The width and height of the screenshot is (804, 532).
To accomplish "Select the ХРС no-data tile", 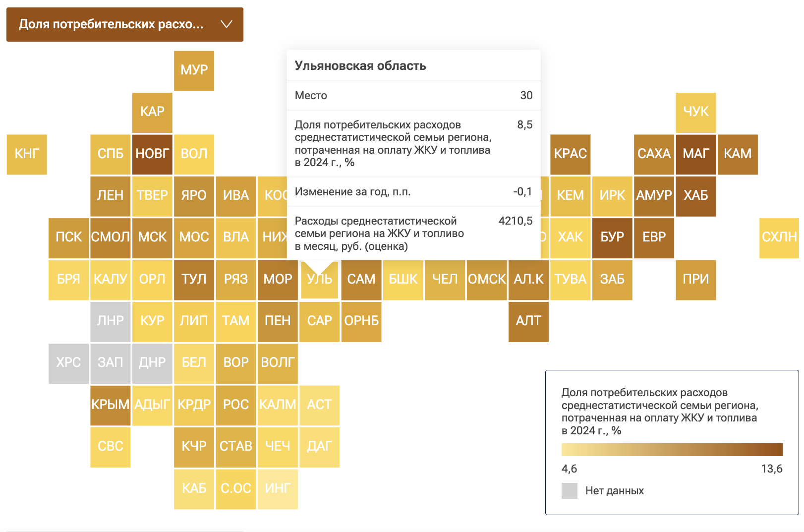I will click(x=68, y=363).
